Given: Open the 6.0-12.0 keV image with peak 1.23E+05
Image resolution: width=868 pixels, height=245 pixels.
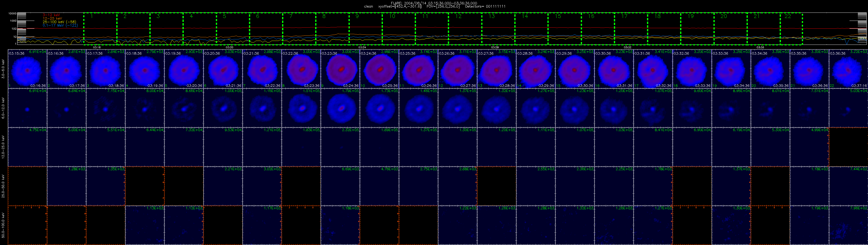Looking at the screenshot, I should click(x=575, y=108).
